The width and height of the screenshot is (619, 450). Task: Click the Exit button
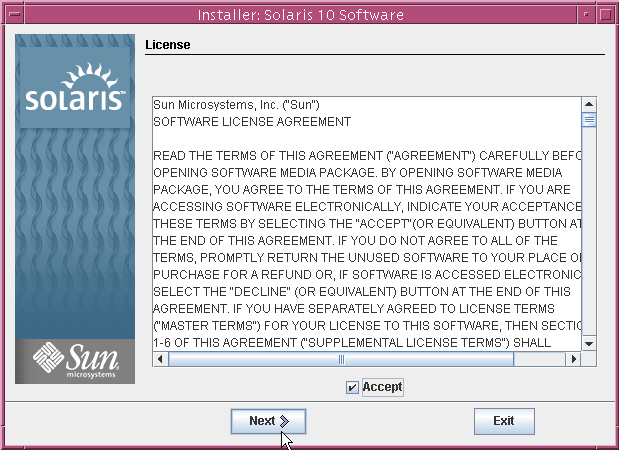pos(504,421)
